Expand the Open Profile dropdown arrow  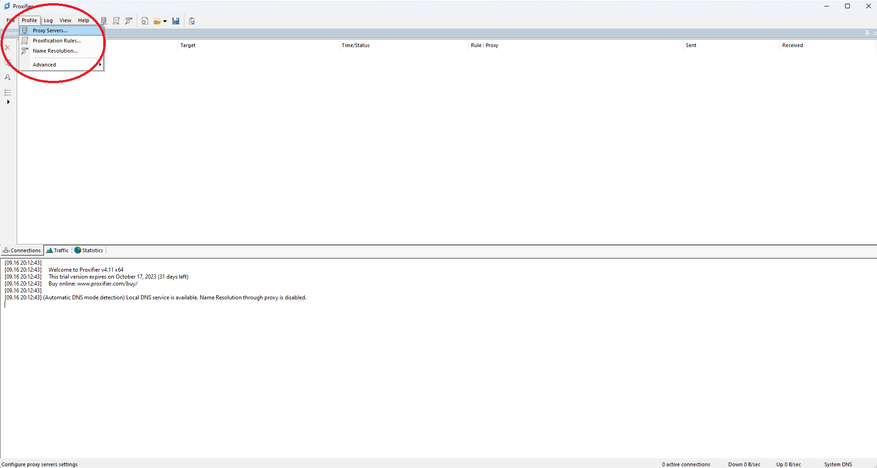point(165,21)
